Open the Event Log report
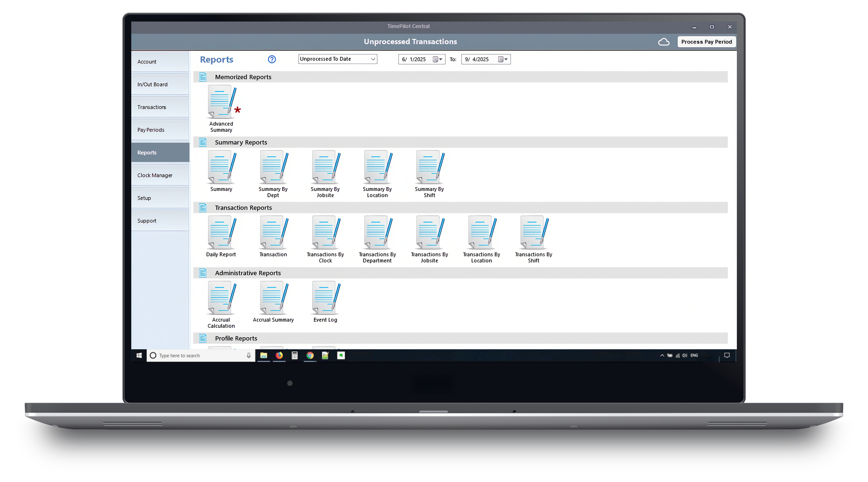 tap(325, 299)
